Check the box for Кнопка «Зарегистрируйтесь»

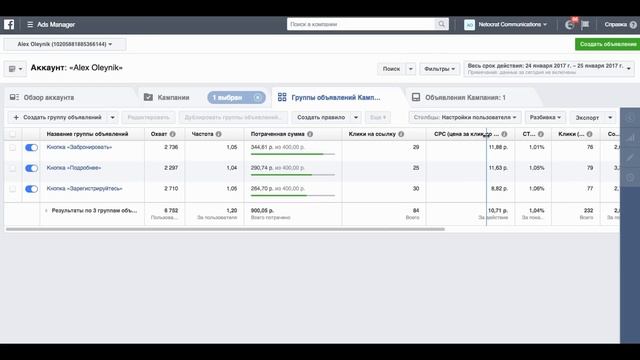13,189
